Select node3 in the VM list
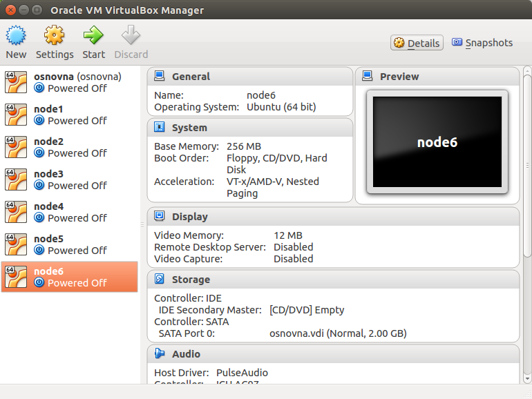Viewport: 532px width, 399px height. point(69,179)
